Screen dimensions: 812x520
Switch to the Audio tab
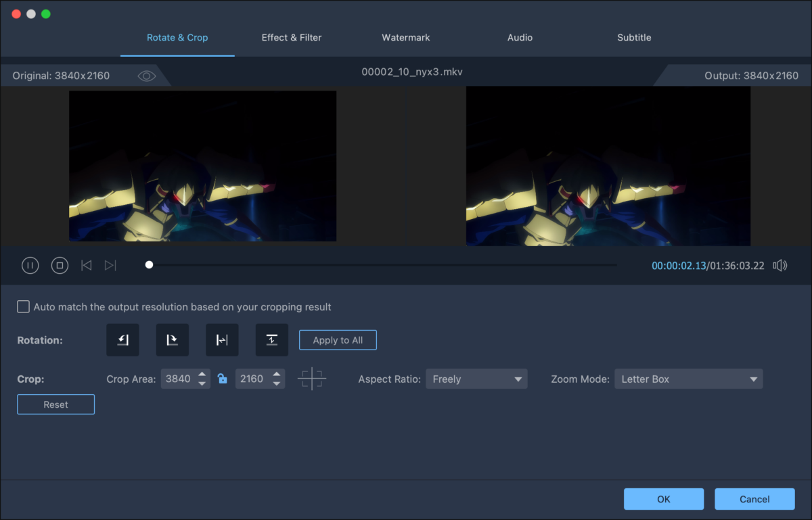coord(520,38)
